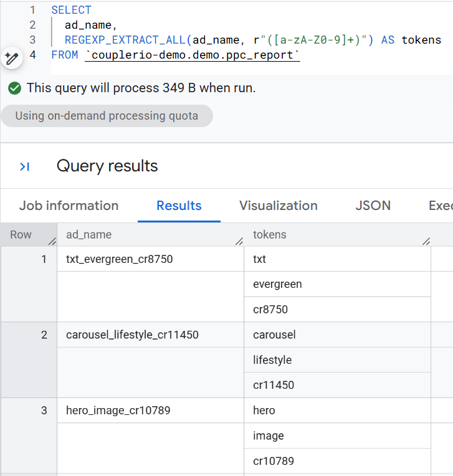Click token value txt
Viewport: 453px width, 476px height.
(x=337, y=259)
